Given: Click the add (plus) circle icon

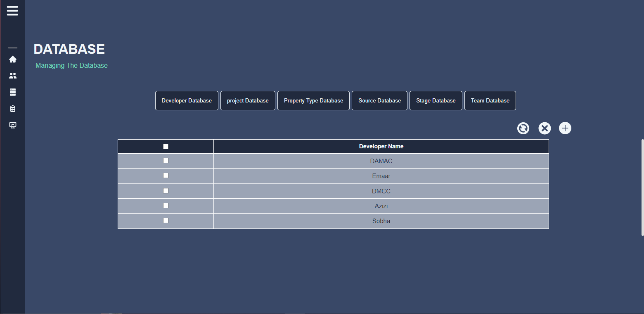Looking at the screenshot, I should (x=565, y=128).
